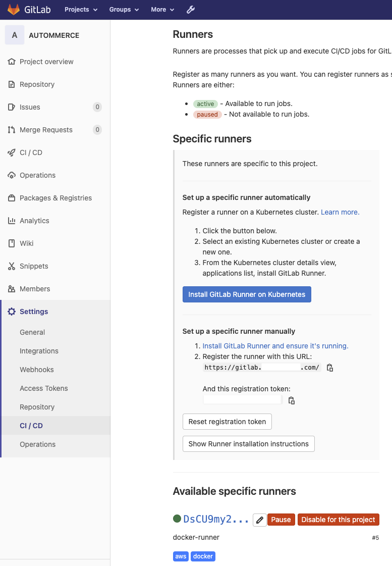Click the runner ID #5 text

tap(375, 538)
